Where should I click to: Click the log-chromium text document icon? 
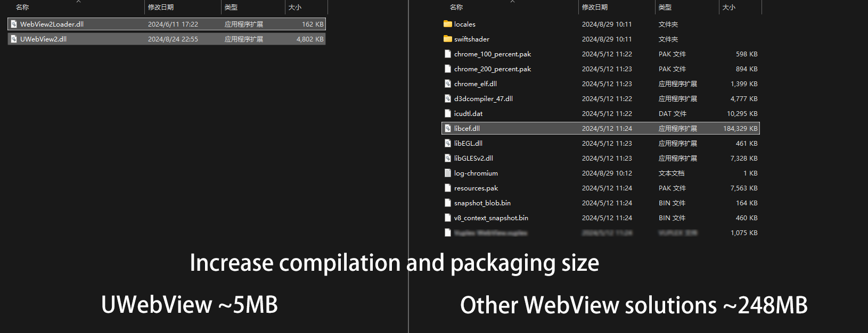pyautogui.click(x=448, y=173)
